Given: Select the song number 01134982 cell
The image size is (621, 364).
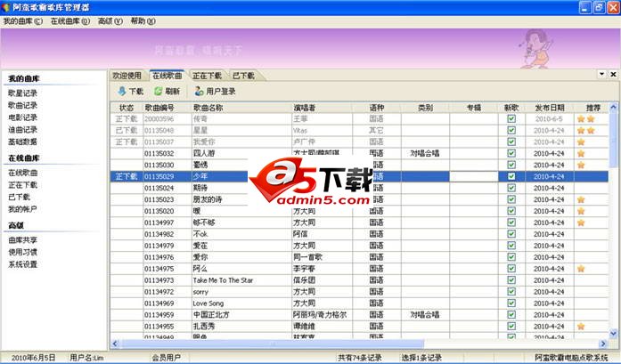Looking at the screenshot, I should pyautogui.click(x=168, y=234).
